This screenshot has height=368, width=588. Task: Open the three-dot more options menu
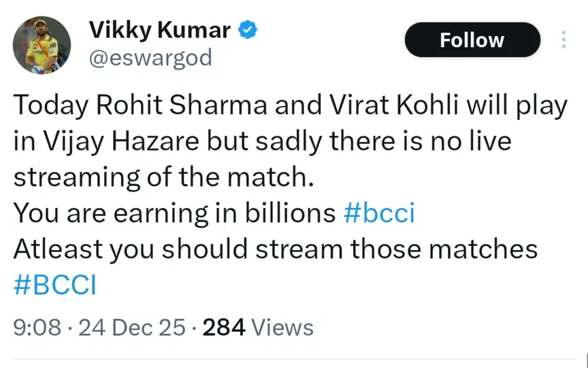pos(563,40)
